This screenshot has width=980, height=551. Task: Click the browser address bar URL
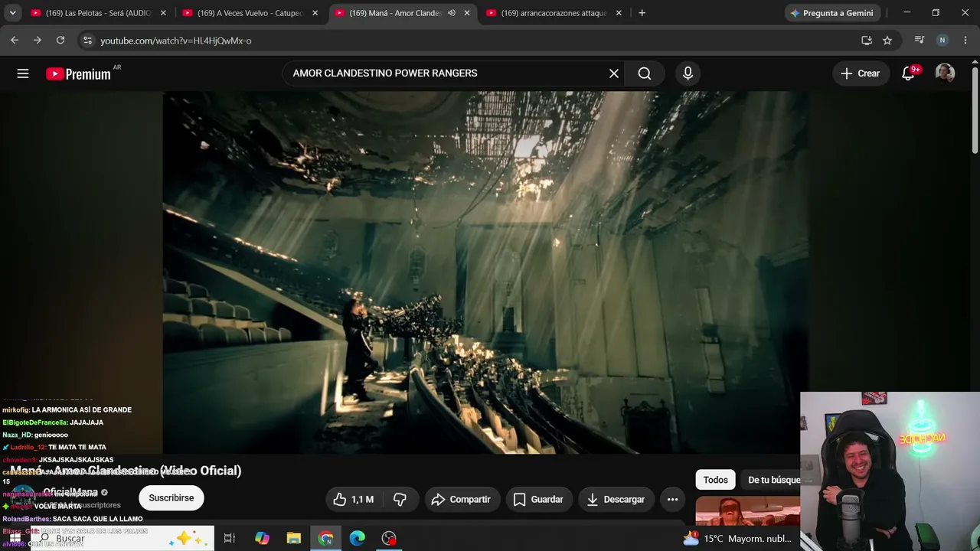(x=176, y=41)
